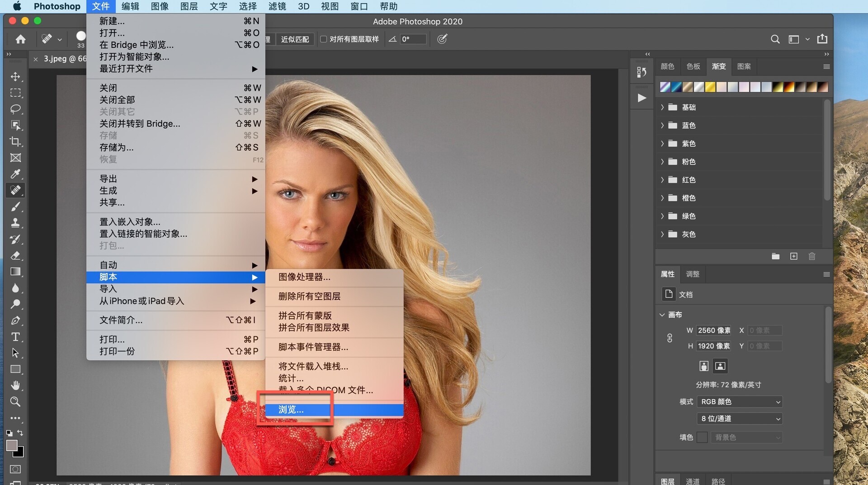Pick the yellow gradient swatch
Viewport: 868px width, 485px height.
(710, 87)
